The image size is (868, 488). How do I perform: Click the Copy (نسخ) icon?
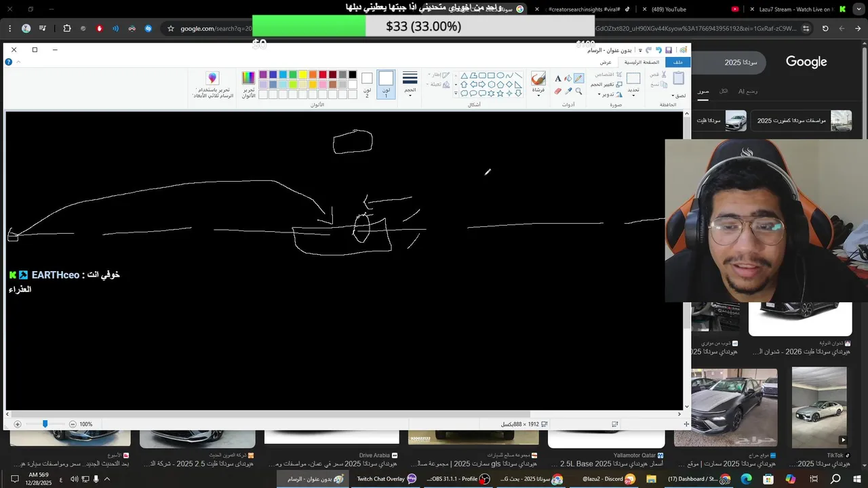(663, 85)
